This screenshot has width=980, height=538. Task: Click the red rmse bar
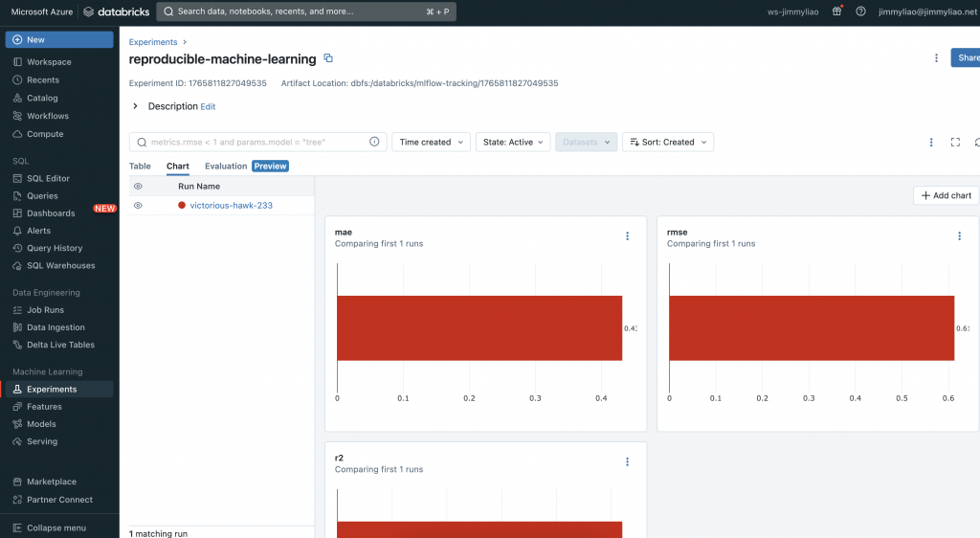812,328
